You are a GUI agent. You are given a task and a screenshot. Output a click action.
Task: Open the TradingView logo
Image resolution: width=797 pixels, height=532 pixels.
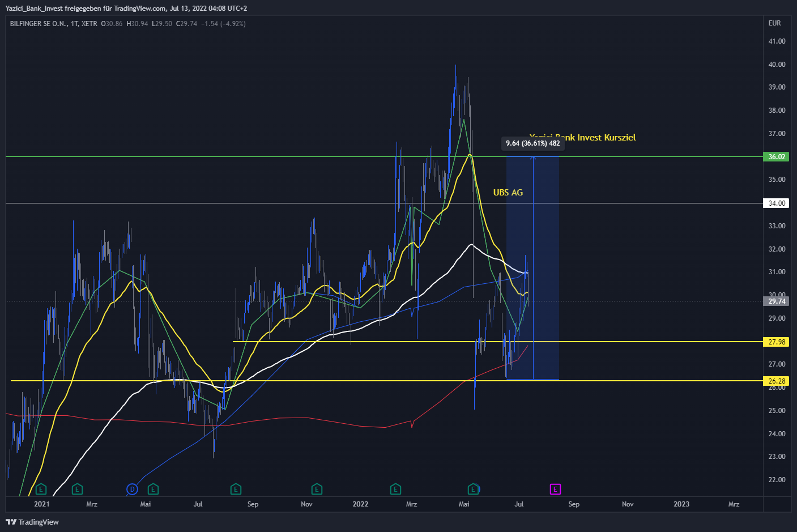pyautogui.click(x=32, y=522)
